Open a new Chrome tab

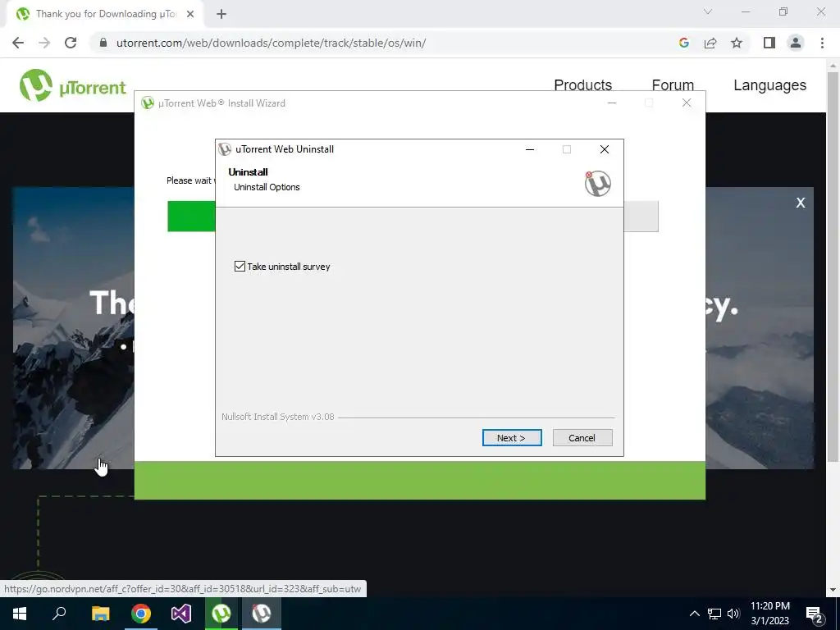tap(221, 14)
